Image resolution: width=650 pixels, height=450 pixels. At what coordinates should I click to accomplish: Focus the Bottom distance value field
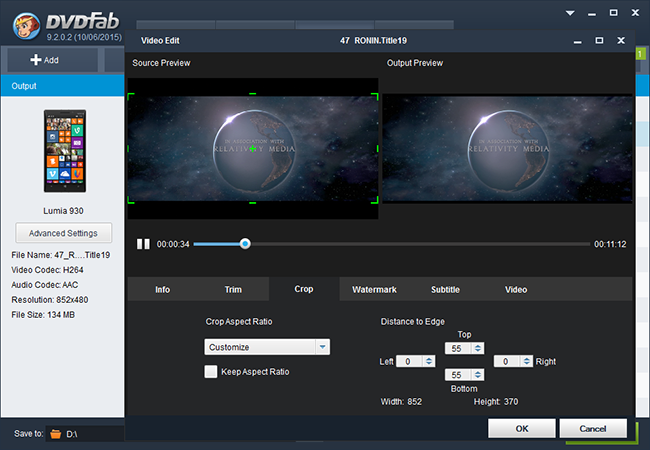pos(458,375)
